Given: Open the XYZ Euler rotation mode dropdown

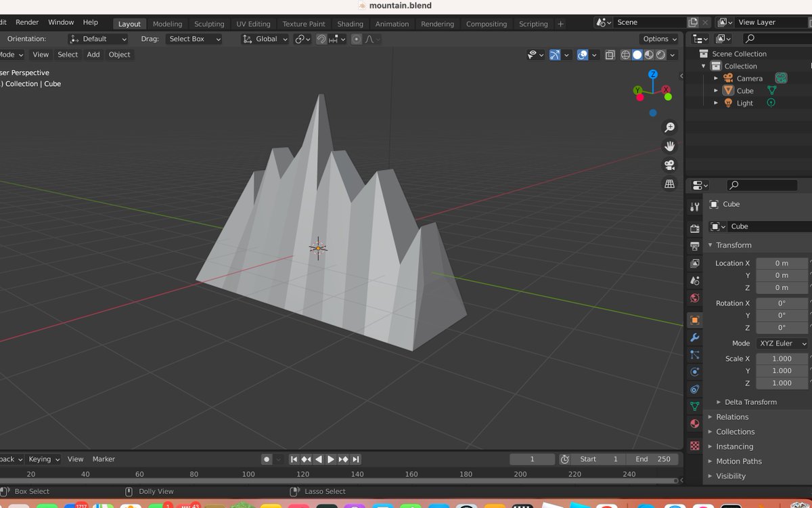Looking at the screenshot, I should [782, 343].
